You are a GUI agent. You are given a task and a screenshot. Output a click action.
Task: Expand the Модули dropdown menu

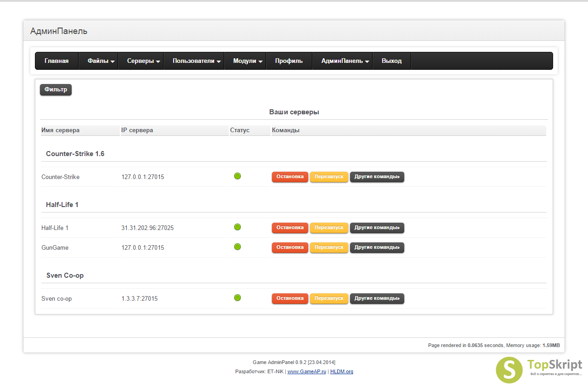(245, 61)
